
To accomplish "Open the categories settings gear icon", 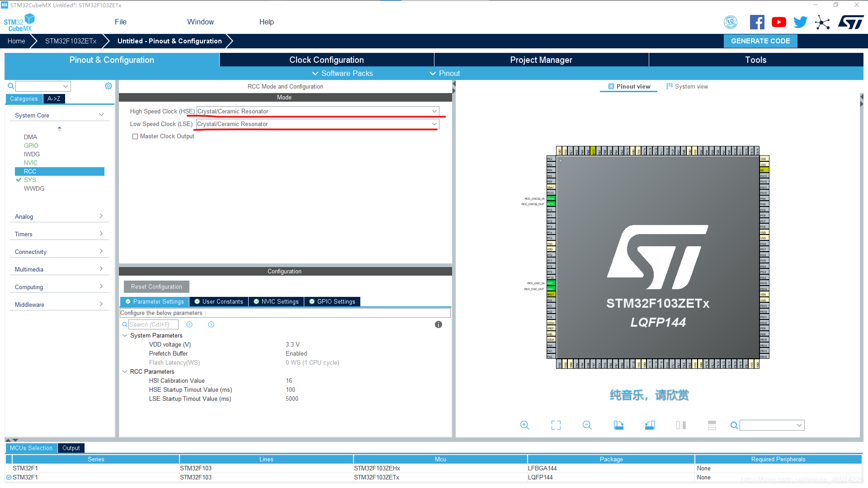I will 108,86.
